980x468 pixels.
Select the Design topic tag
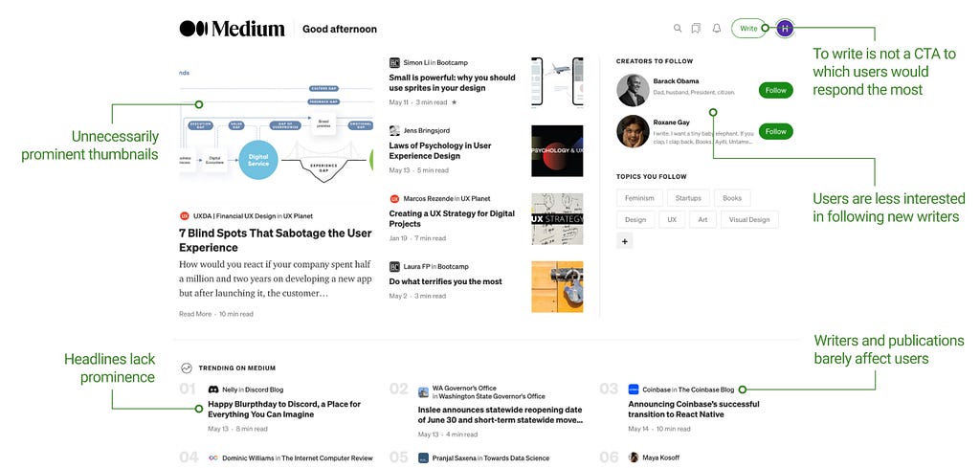point(635,220)
